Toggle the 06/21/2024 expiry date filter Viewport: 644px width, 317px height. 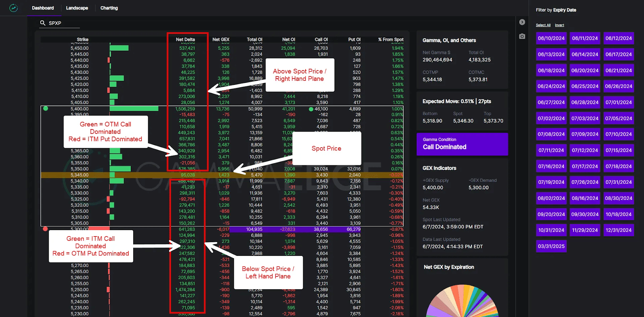pos(619,70)
